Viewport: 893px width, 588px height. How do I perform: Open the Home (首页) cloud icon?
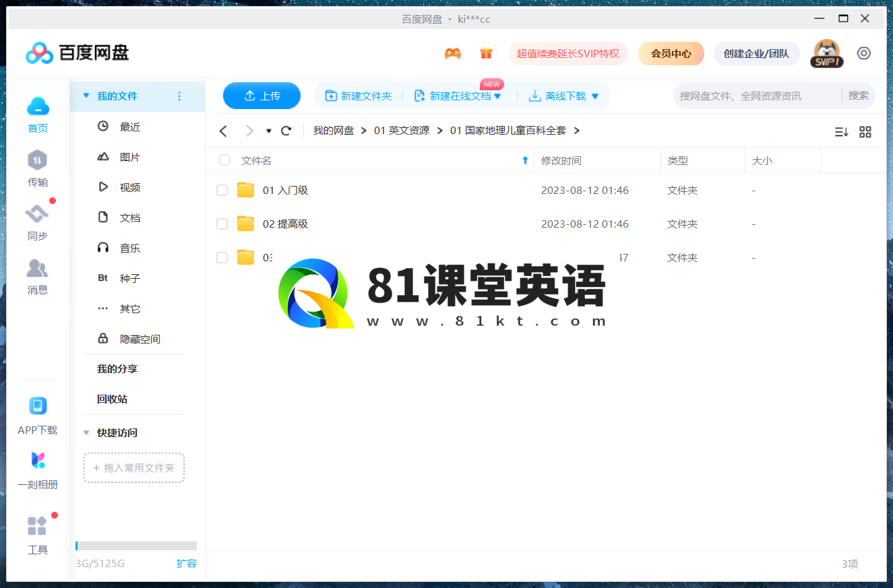(38, 106)
